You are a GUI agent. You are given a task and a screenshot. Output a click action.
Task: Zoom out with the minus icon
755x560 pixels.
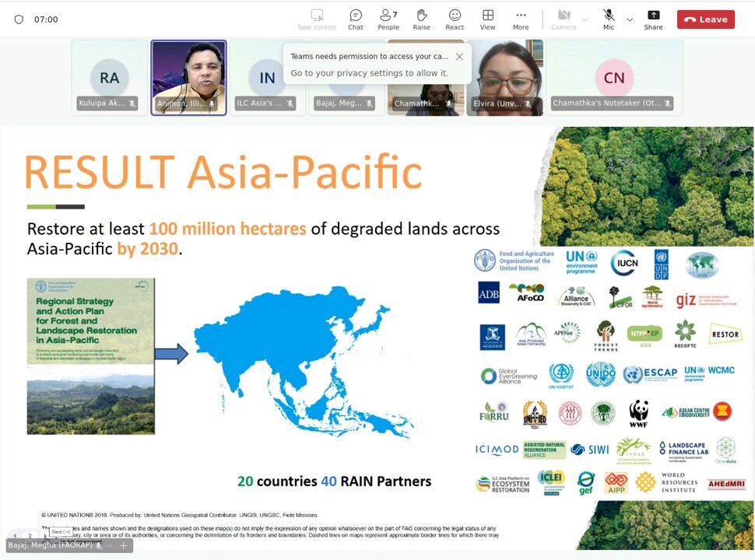click(x=110, y=545)
